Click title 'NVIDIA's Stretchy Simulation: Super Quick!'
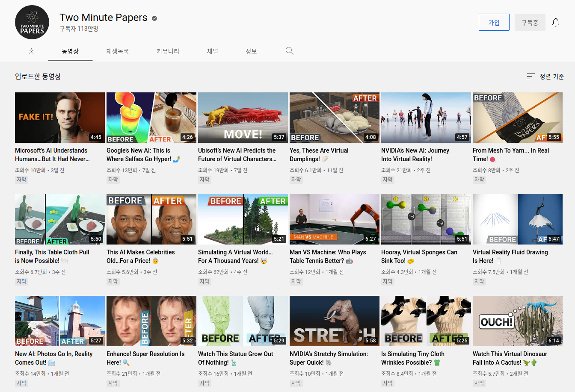Image resolution: width=575 pixels, height=392 pixels. pos(329,358)
